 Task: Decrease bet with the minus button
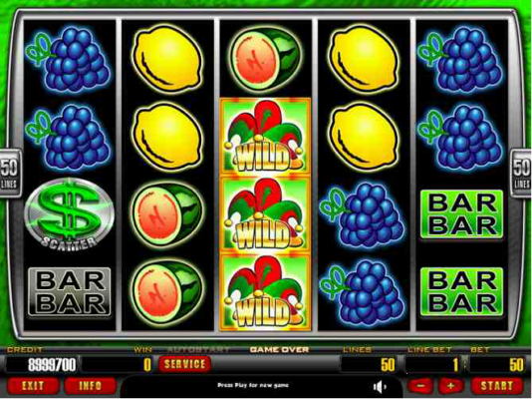click(x=420, y=386)
